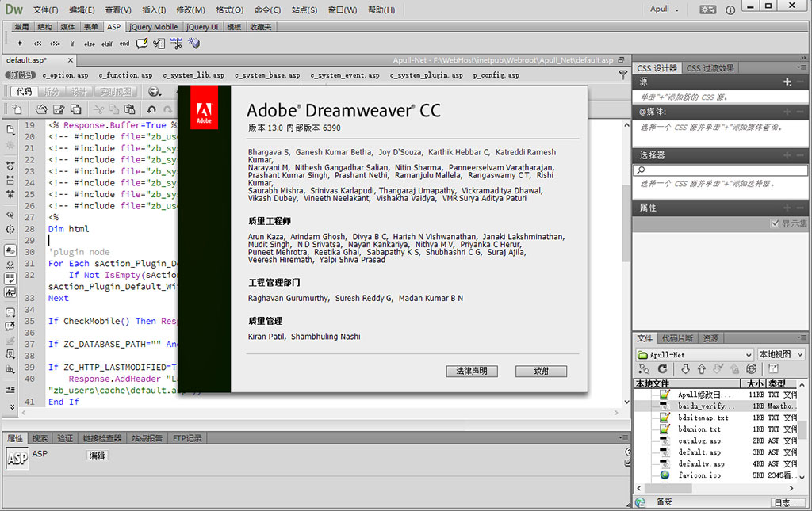Click the 致谢 button in About dialog
Viewport: 812px width, 511px height.
[541, 371]
